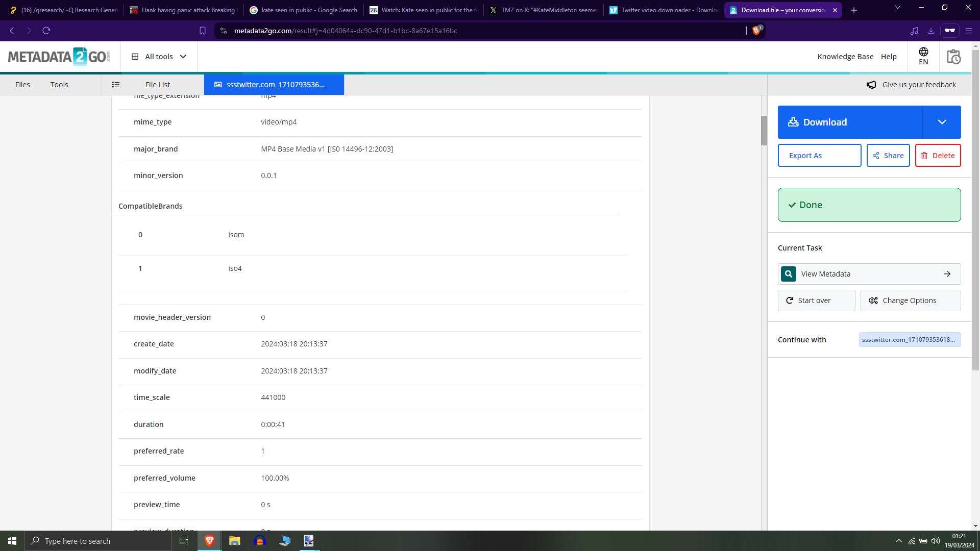Image resolution: width=980 pixels, height=551 pixels.
Task: Select the ssstwitter.com_1710793536 file tab
Action: point(274,85)
